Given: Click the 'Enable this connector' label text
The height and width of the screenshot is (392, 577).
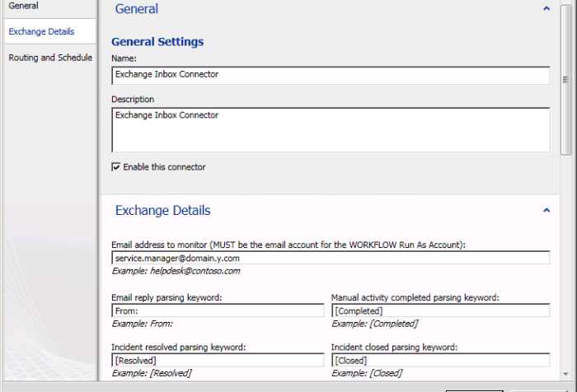Looking at the screenshot, I should 164,167.
